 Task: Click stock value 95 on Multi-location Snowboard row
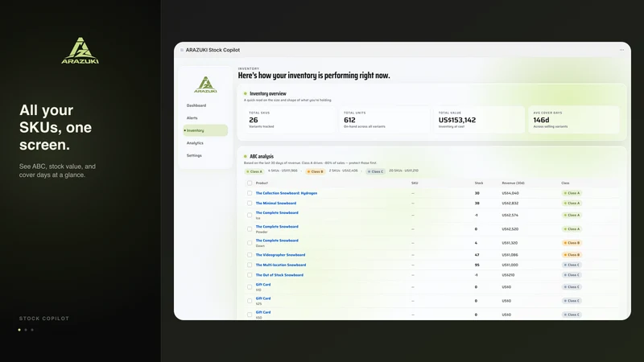(477, 265)
